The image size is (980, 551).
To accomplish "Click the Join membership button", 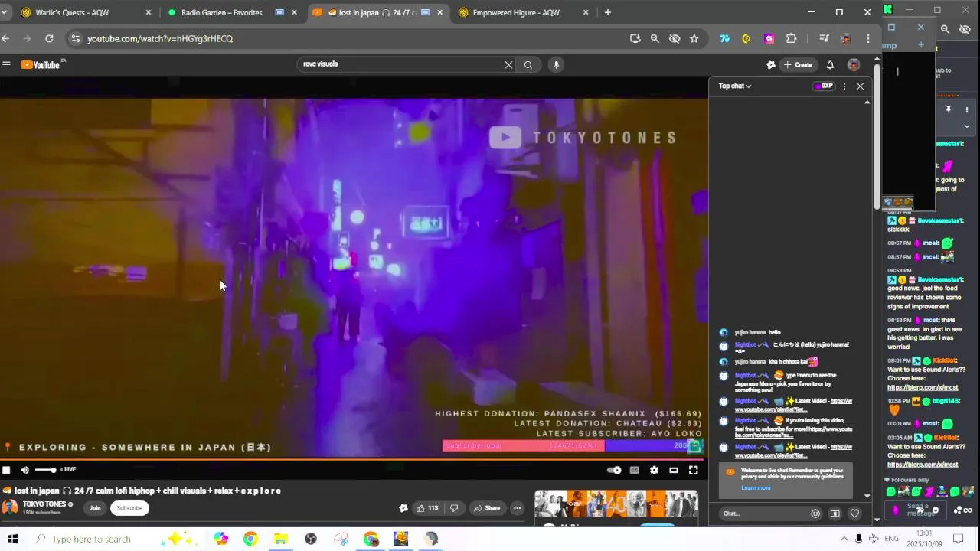I will coord(95,508).
